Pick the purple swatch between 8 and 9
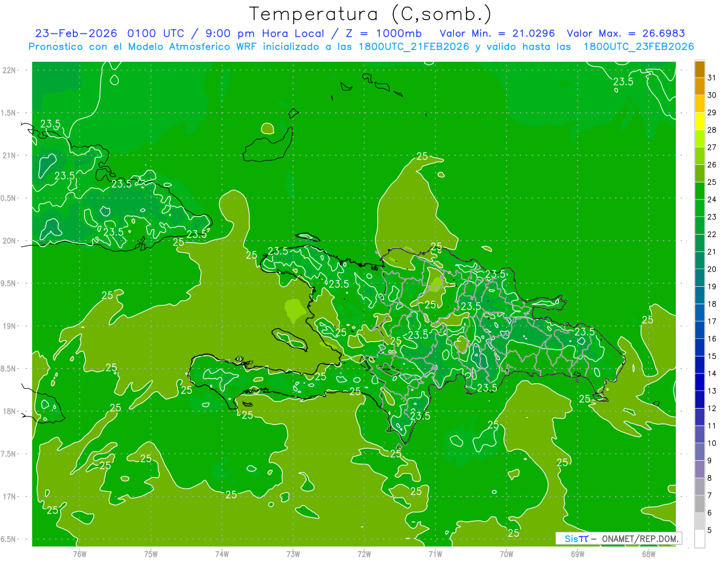The width and height of the screenshot is (728, 562). coord(699,469)
